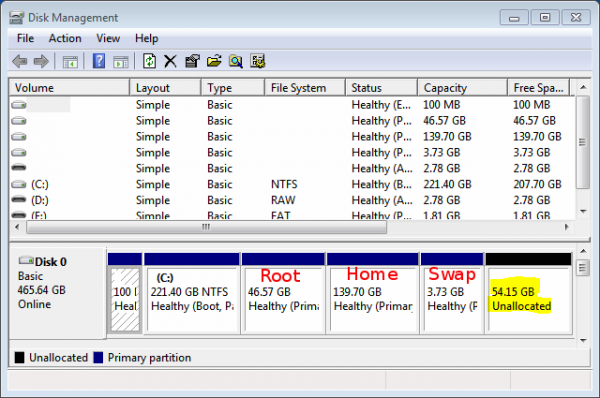This screenshot has height=398, width=600.
Task: Click the blue Primary partition legend swatch
Action: 98,357
